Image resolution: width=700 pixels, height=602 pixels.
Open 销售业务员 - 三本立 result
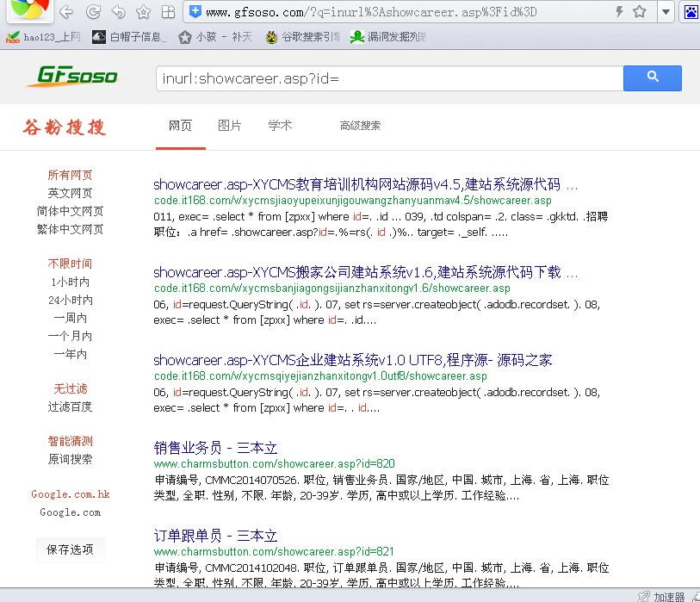215,448
